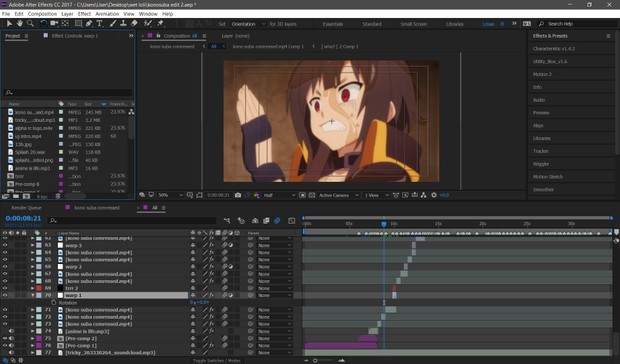This screenshot has height=364, width=620.
Task: Open the channel and color management icon
Action: (x=257, y=195)
